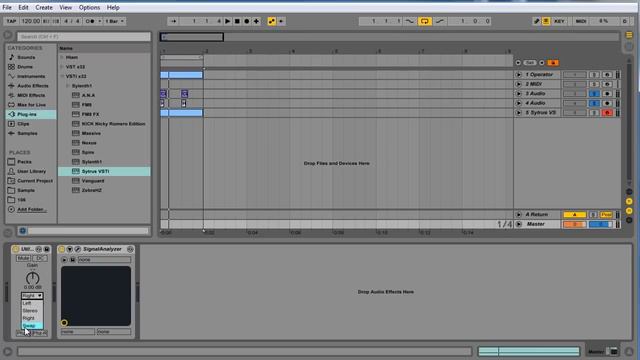Disarm the 5 Sytrus VS track
The height and width of the screenshot is (360, 640).
(607, 113)
